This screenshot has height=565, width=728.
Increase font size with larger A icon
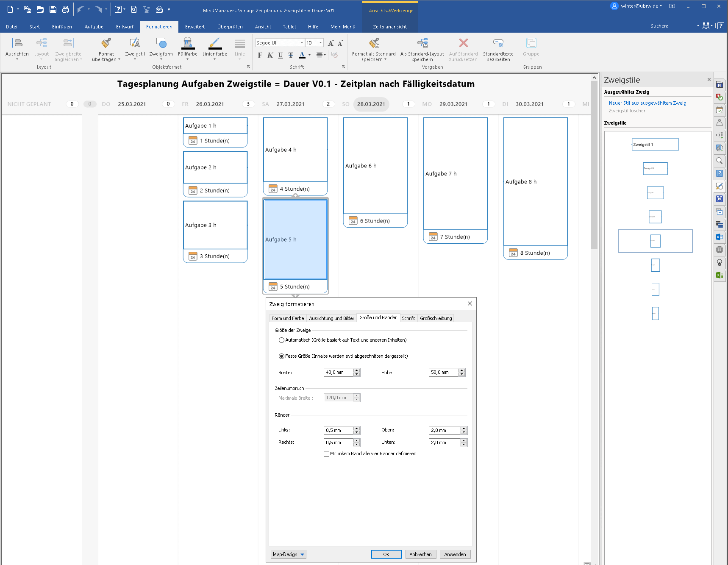coord(331,43)
